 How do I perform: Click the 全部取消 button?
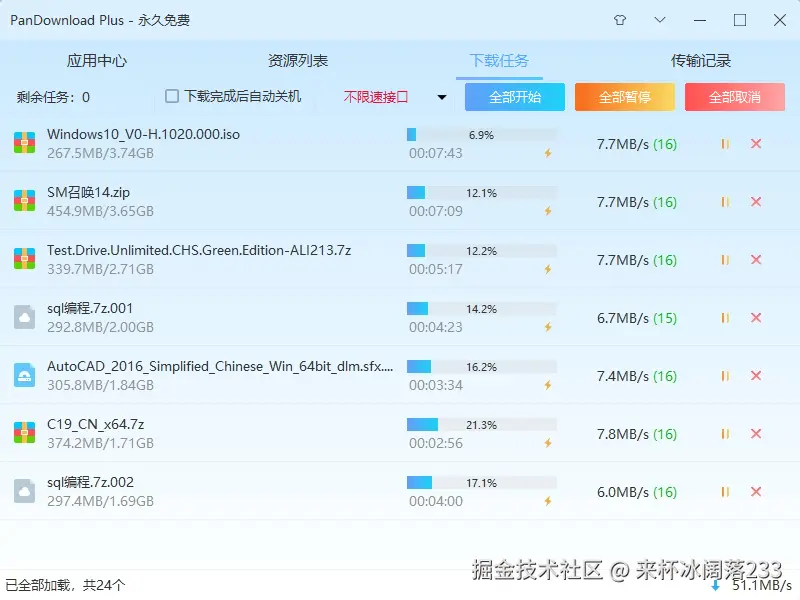tap(735, 97)
